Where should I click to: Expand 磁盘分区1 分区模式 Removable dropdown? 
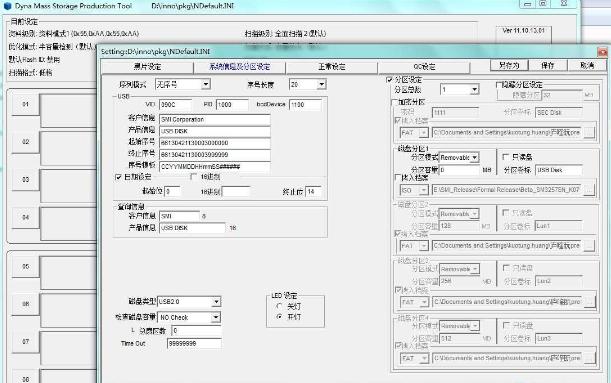tap(474, 157)
